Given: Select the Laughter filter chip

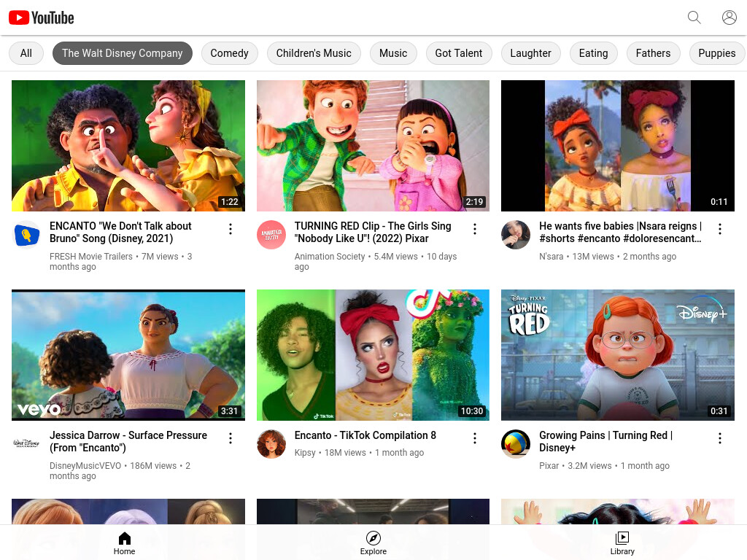Looking at the screenshot, I should (x=530, y=53).
